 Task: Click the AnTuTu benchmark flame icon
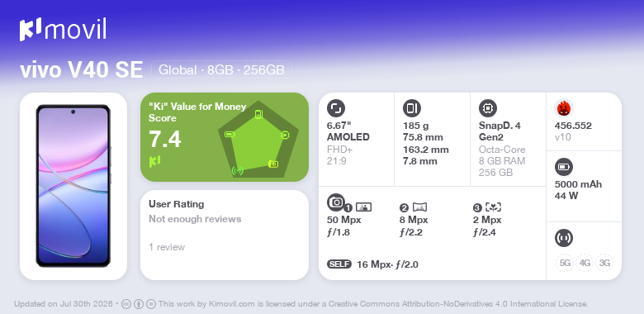pyautogui.click(x=564, y=108)
